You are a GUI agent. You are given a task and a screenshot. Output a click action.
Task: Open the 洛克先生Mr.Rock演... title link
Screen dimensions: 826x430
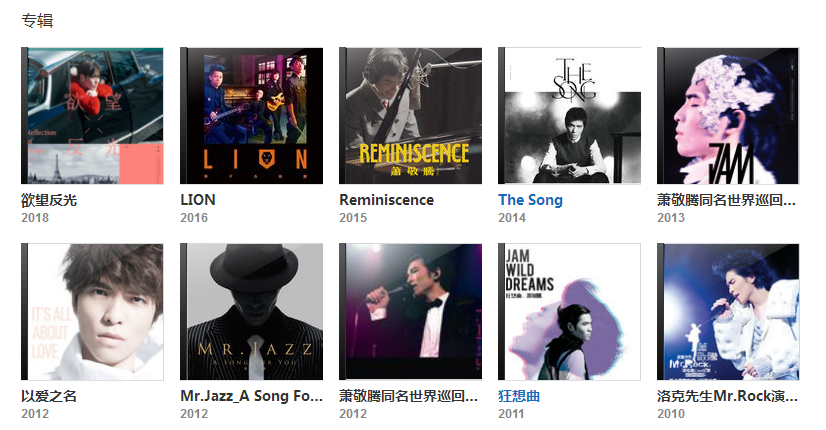click(x=727, y=396)
